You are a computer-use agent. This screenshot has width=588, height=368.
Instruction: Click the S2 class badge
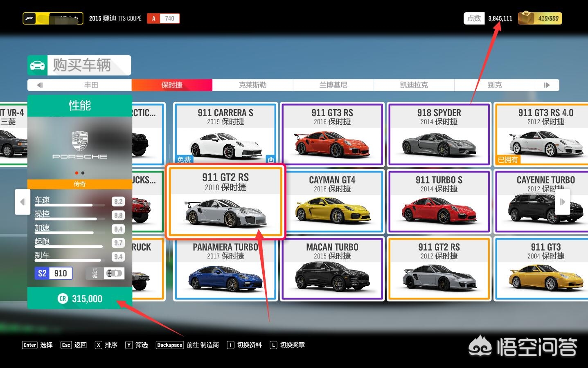point(42,273)
